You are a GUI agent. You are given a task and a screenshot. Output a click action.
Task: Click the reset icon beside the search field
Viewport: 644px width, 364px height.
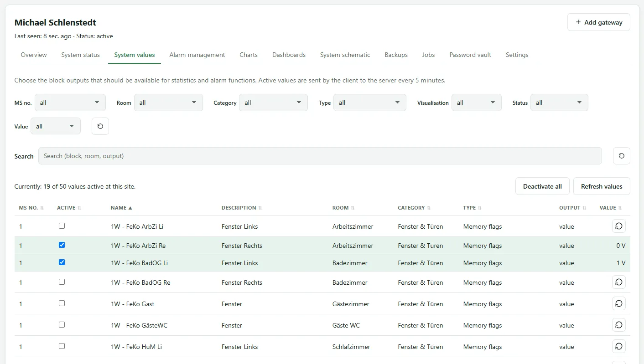pos(622,156)
